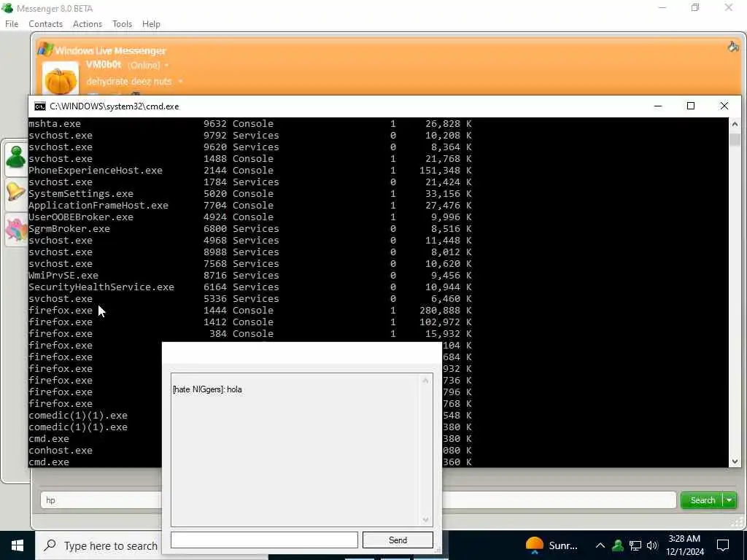Click the Messenger app icon in title bar
The width and height of the screenshot is (747, 560).
pyautogui.click(x=7, y=8)
